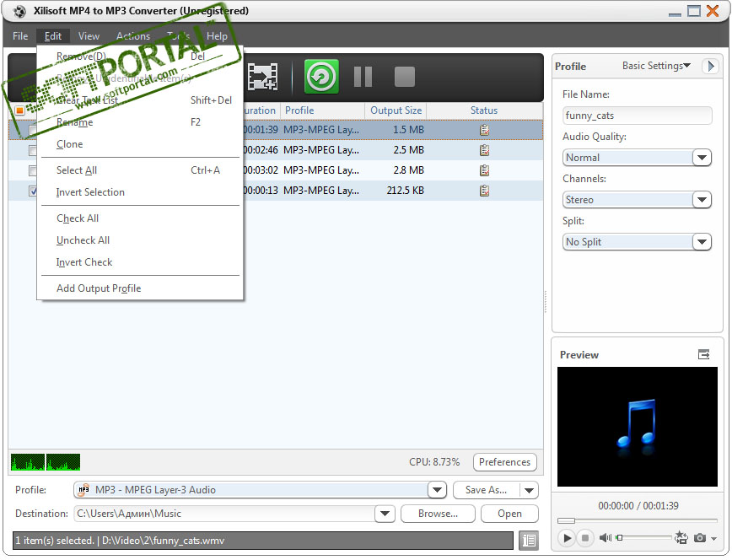Screen dimensions: 732x560
Task: Open status icon for the 00:00:13 row
Action: click(x=485, y=191)
